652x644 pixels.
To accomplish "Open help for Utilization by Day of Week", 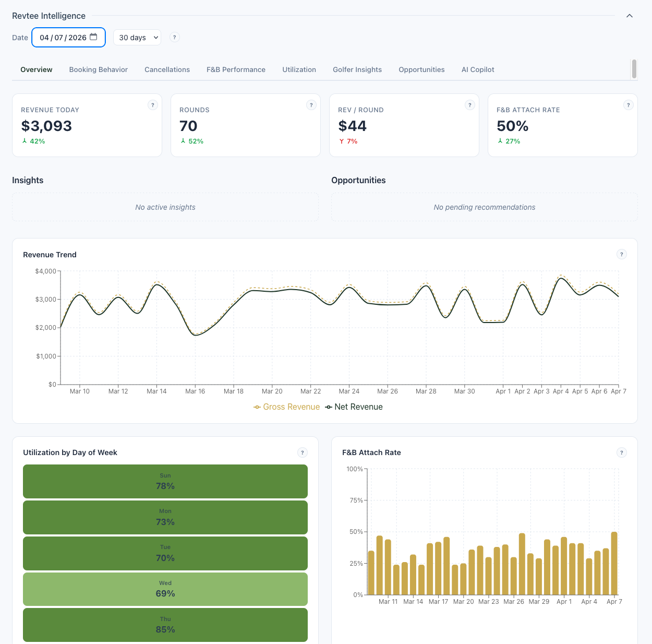I will coord(302,452).
